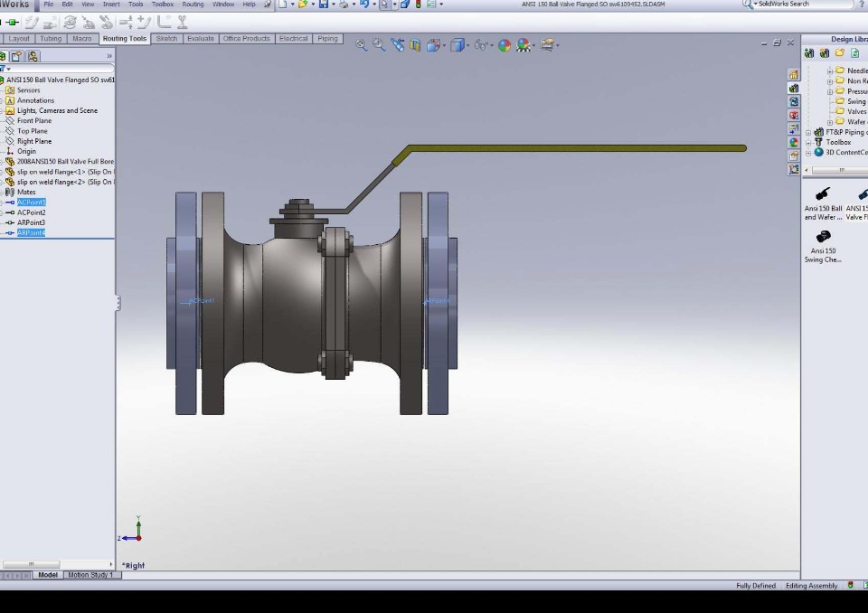Click the Zoom to Area icon
Image resolution: width=868 pixels, height=613 pixels.
pos(379,45)
